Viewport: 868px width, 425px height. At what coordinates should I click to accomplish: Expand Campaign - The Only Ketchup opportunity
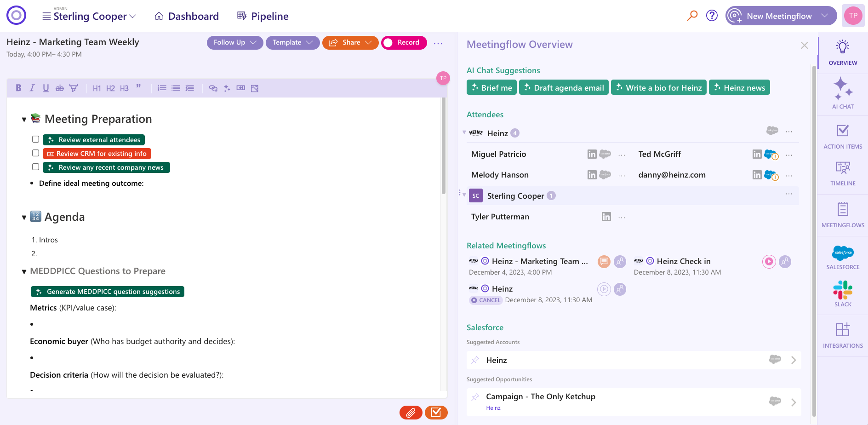point(794,402)
